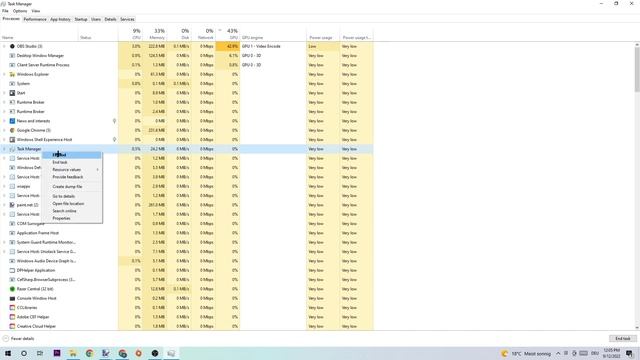Open File Explorer from the taskbar
The width and height of the screenshot is (640, 360).
pos(73,353)
